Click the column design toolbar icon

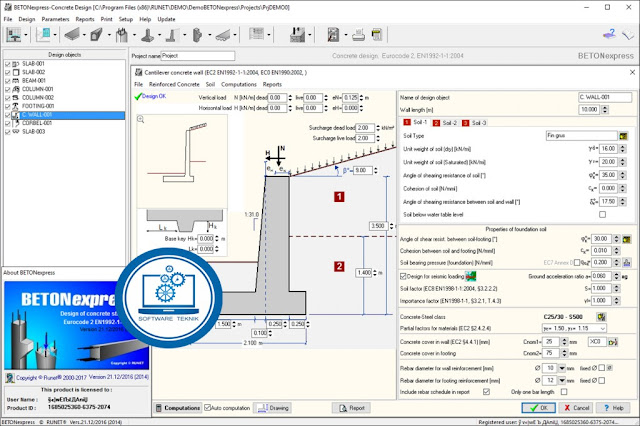121,35
